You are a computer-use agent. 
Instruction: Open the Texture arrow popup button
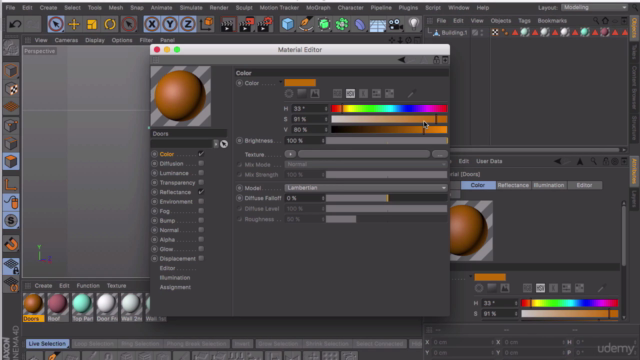pyautogui.click(x=290, y=154)
